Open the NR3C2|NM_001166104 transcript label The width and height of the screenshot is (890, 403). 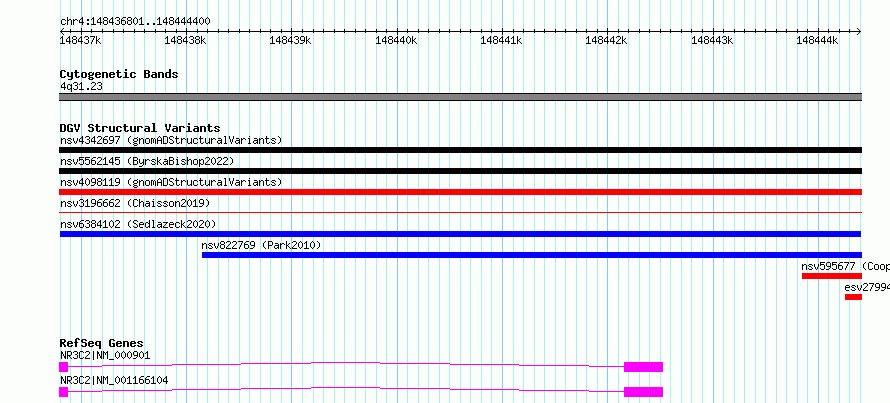(114, 380)
